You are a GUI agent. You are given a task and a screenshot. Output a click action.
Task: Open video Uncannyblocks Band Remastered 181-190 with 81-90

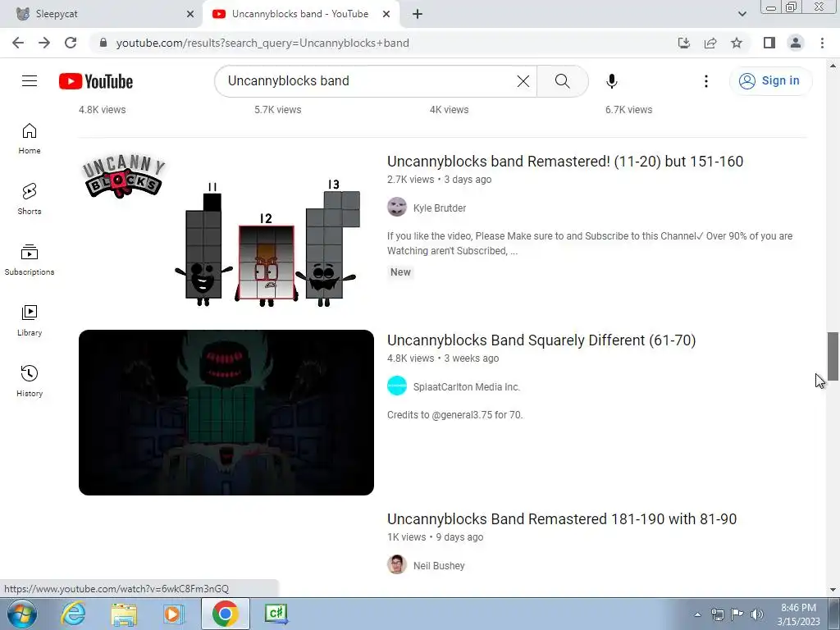[x=562, y=519]
